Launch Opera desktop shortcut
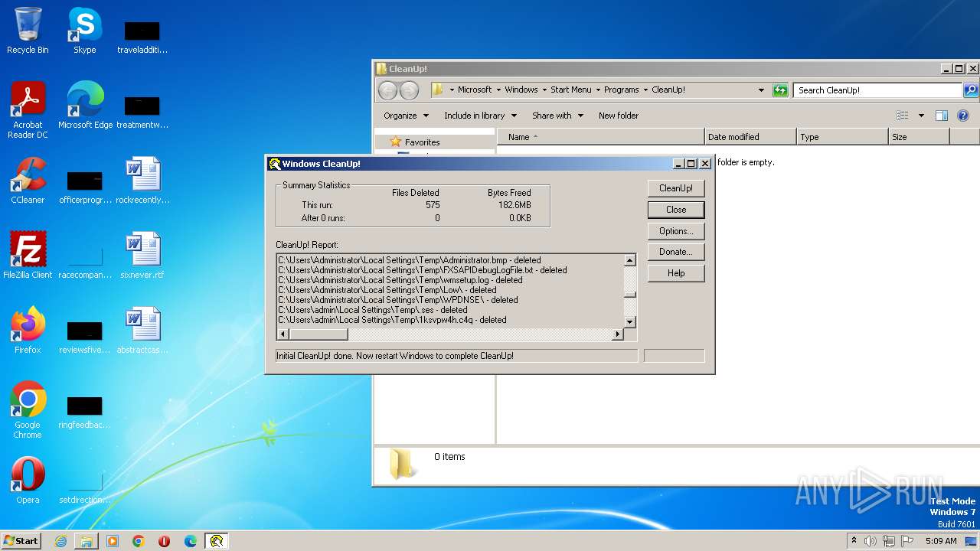This screenshot has height=551, width=980. (28, 481)
